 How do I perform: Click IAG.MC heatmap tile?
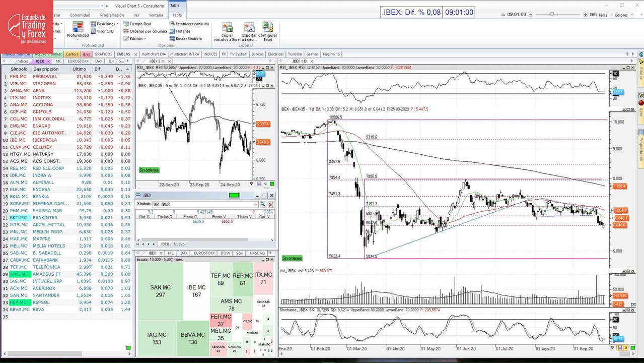point(157,338)
